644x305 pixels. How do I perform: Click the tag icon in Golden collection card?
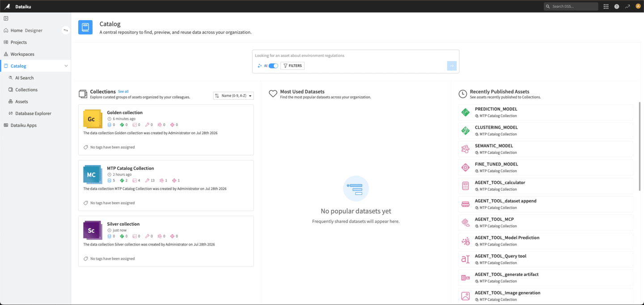(x=86, y=147)
